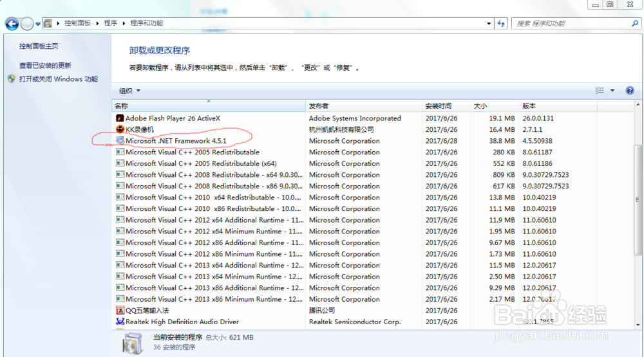Click the scrollbar up arrow
Screen dimensions: 644x357
[638, 105]
